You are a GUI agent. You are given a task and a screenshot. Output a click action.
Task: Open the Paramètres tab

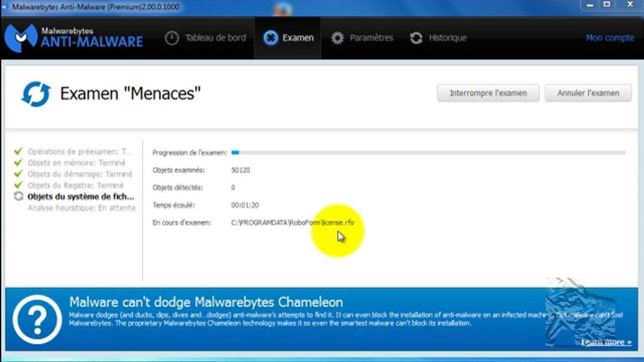point(362,38)
